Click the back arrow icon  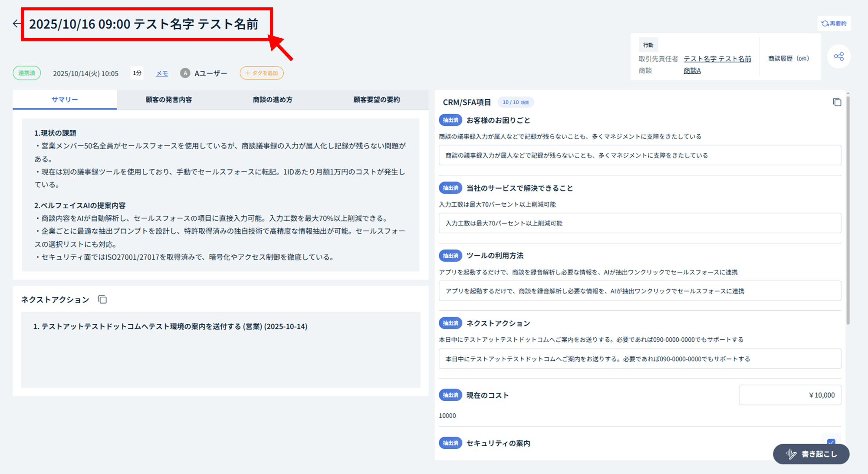[16, 24]
